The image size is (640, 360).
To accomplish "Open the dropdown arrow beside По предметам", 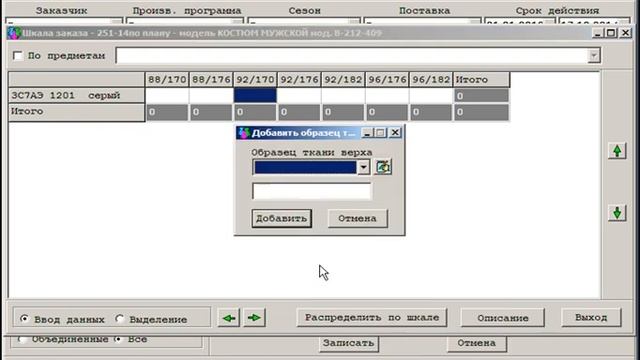I will pos(594,56).
